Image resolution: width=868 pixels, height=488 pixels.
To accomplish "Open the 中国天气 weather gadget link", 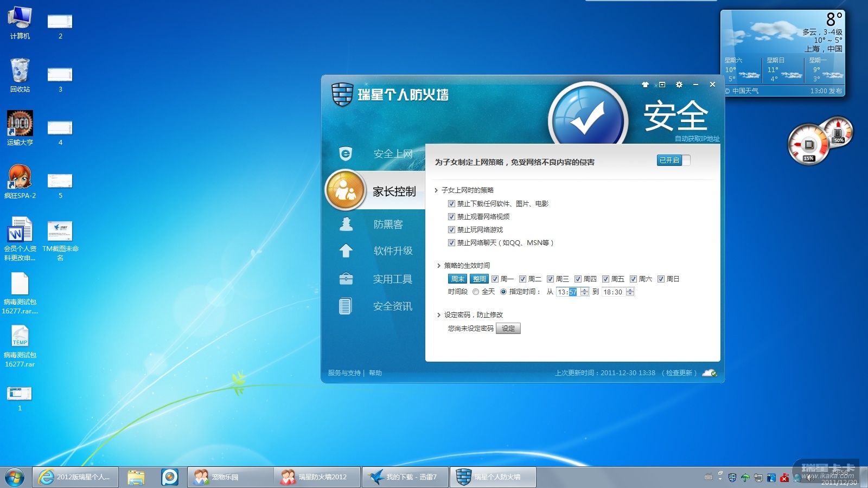I will pyautogui.click(x=742, y=91).
